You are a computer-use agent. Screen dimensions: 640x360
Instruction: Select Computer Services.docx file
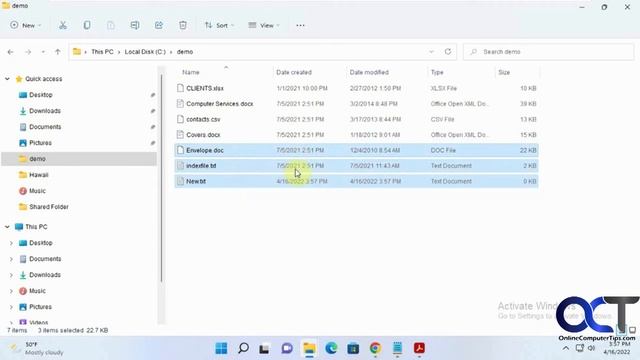pyautogui.click(x=356, y=104)
